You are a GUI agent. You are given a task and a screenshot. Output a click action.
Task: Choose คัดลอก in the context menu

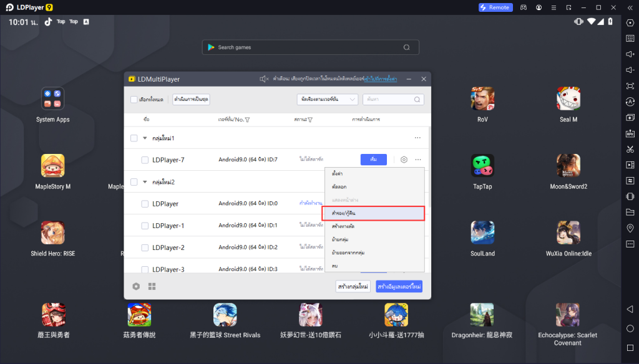[374, 186]
